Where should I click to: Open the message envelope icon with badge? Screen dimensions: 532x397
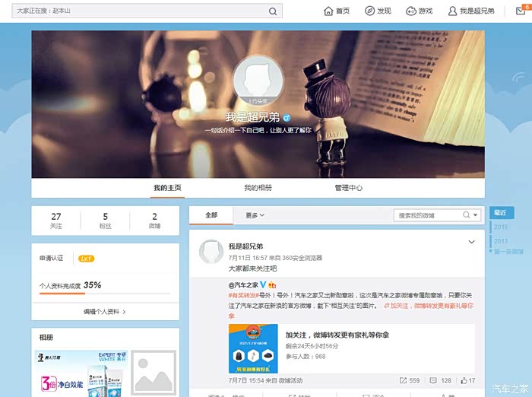coord(519,11)
